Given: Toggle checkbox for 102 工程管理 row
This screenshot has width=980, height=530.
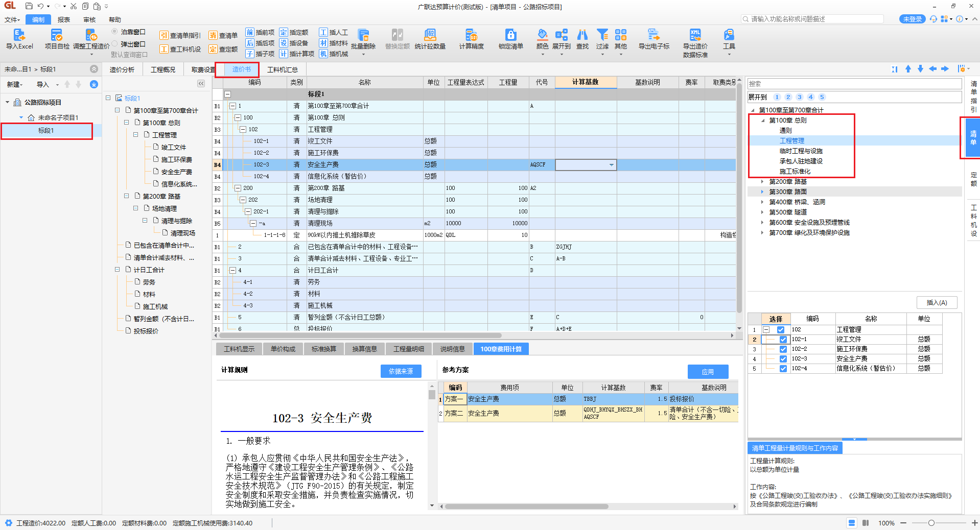Looking at the screenshot, I should 781,330.
